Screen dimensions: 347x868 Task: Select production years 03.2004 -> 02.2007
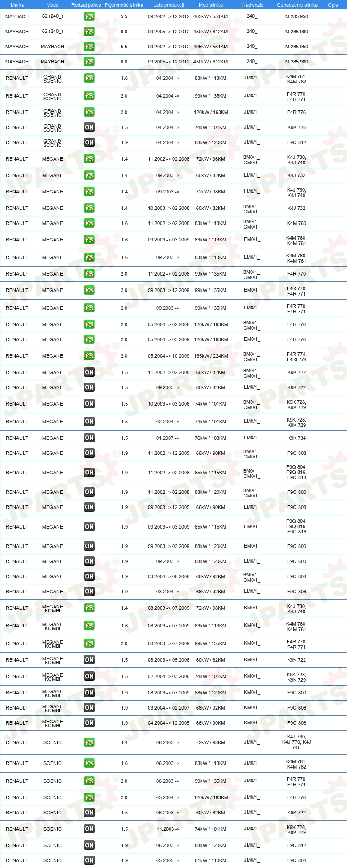click(169, 708)
